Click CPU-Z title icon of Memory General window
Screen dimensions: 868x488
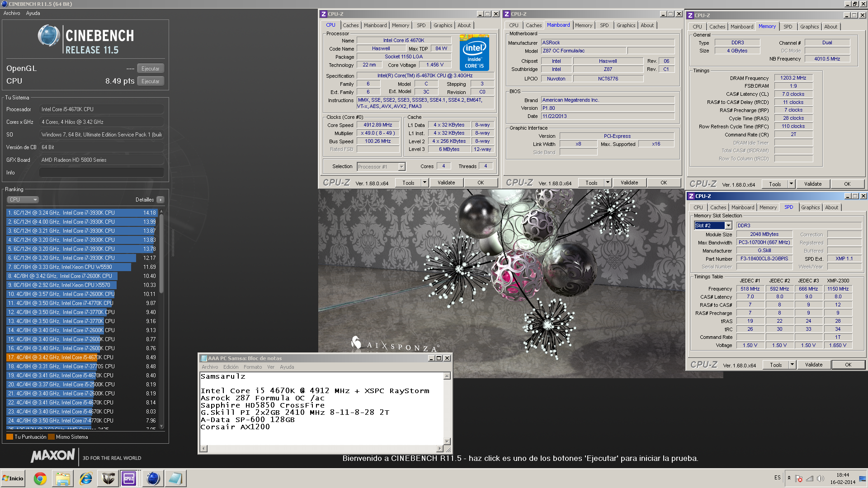(x=690, y=15)
